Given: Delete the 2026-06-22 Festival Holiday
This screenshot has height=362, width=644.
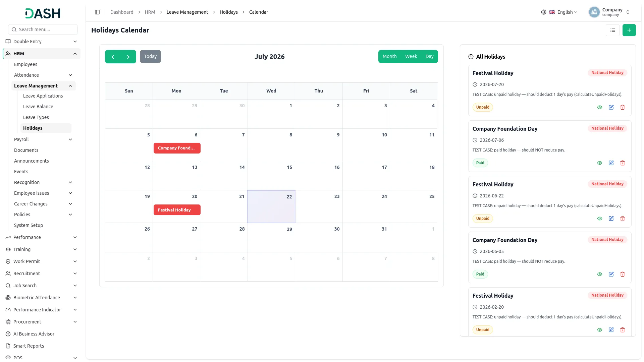Looking at the screenshot, I should tap(623, 219).
